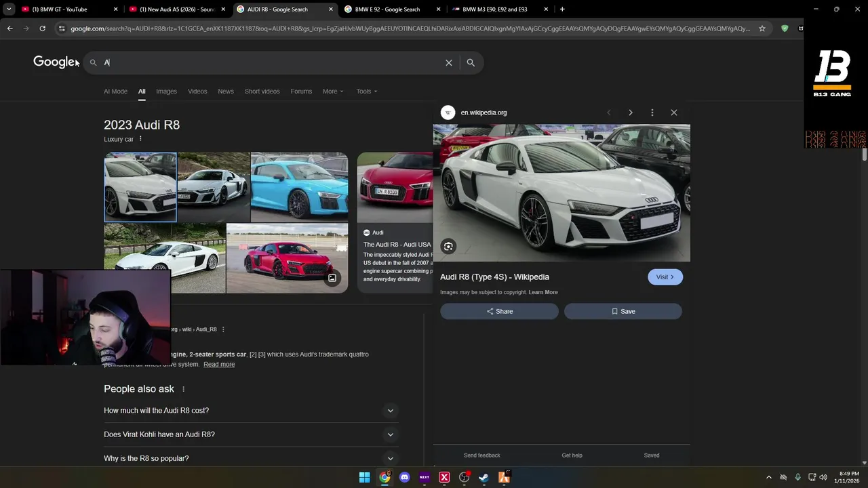Switch to the BMW E 92 - Google Search tab
This screenshot has height=488, width=868.
click(x=392, y=9)
